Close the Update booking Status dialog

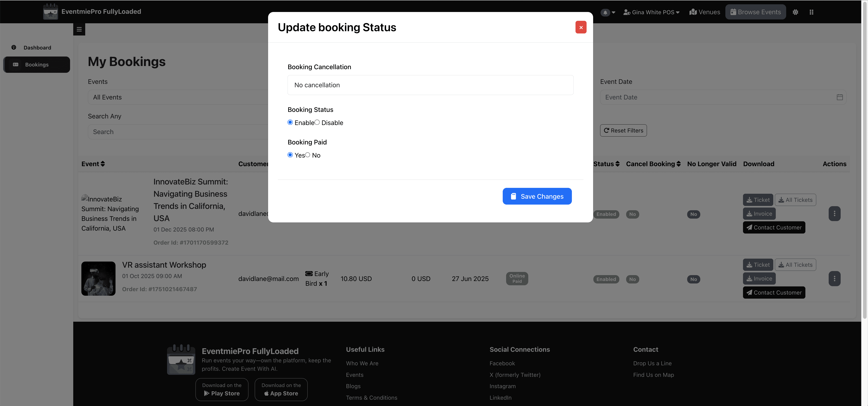pos(580,27)
